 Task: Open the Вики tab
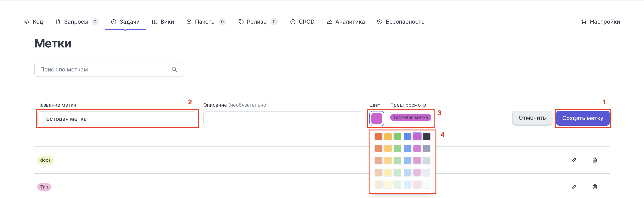pos(163,22)
